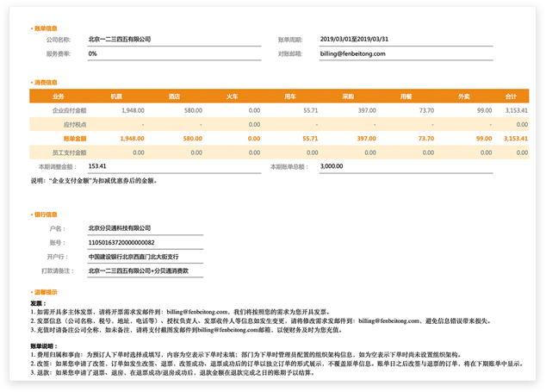Select the 合计 total column header
Image resolution: width=546 pixels, height=392 pixels.
pyautogui.click(x=511, y=96)
